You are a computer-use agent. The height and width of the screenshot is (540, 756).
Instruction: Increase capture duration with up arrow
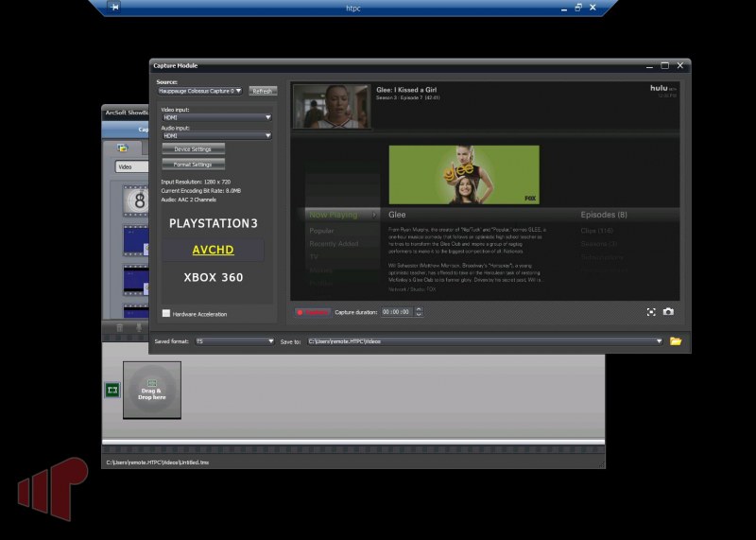click(x=419, y=309)
